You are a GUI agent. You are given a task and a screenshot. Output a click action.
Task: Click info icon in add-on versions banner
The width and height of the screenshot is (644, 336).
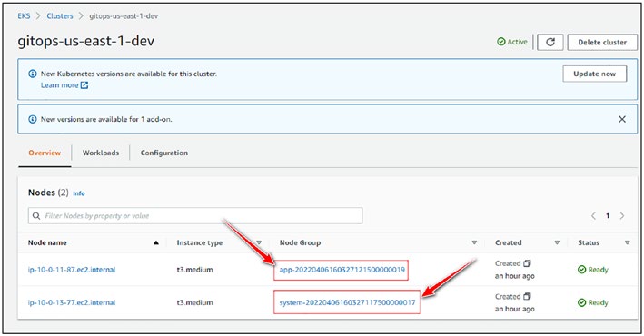pos(32,119)
